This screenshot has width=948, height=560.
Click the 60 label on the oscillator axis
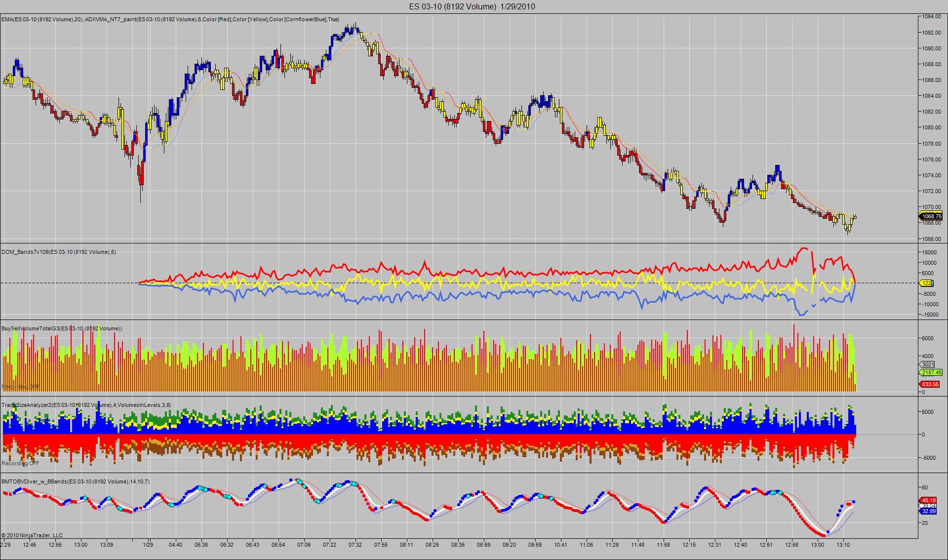(x=925, y=488)
